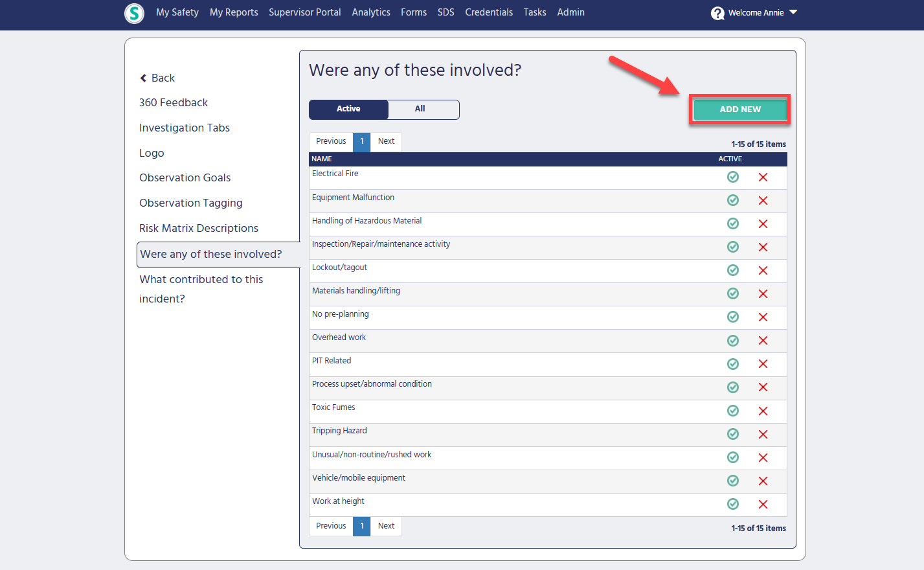Open Logo settings
The width and height of the screenshot is (924, 570).
[x=152, y=153]
